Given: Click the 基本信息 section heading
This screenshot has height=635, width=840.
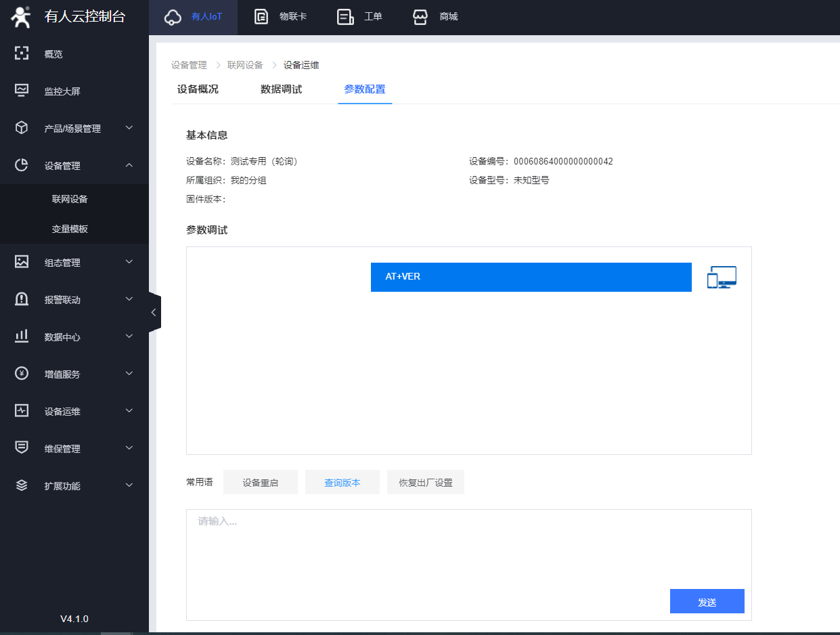Looking at the screenshot, I should [206, 135].
